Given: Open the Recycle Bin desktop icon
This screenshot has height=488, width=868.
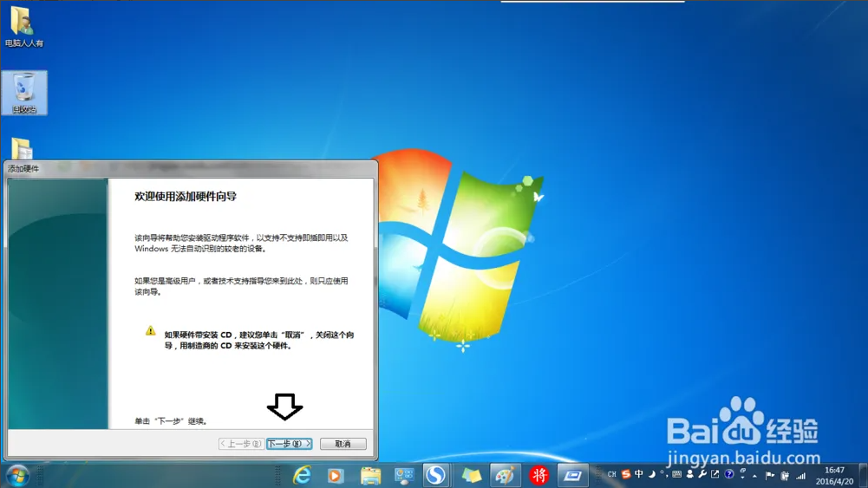Looking at the screenshot, I should click(24, 93).
